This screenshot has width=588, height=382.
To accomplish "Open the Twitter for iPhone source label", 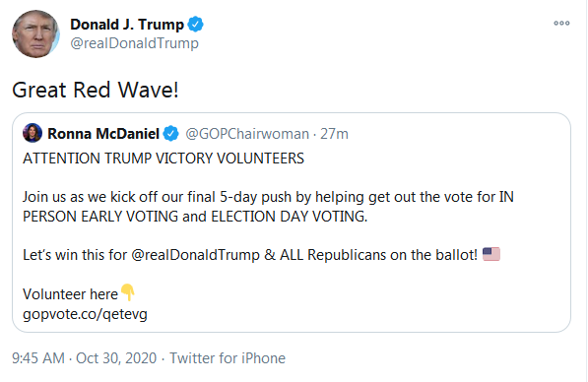I will point(228,358).
